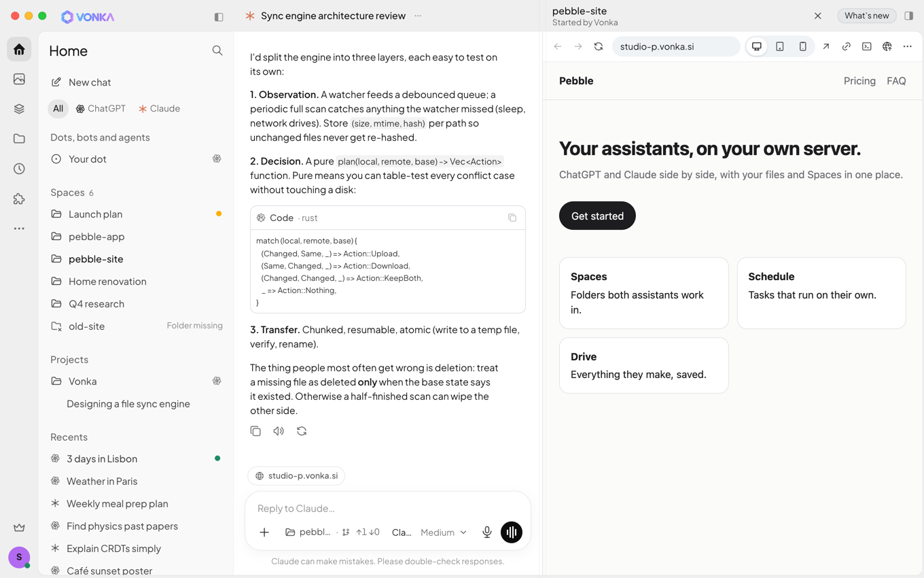Viewport: 924px width, 578px height.
Task: Copy the assistant response below the message
Action: (x=255, y=431)
